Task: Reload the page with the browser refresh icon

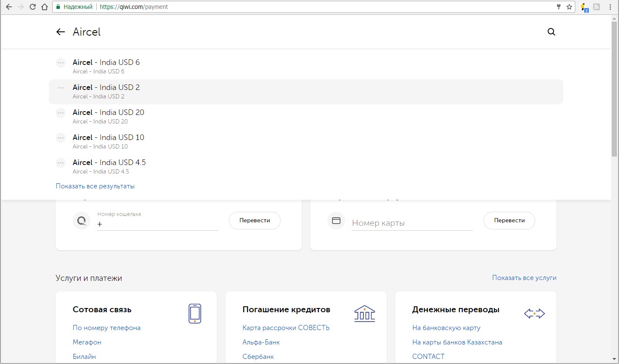Action: pos(33,7)
